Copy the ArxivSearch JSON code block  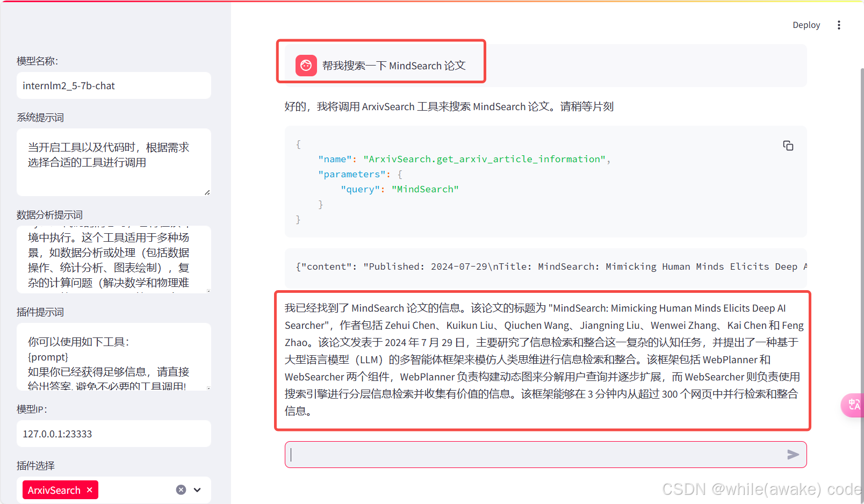tap(788, 146)
